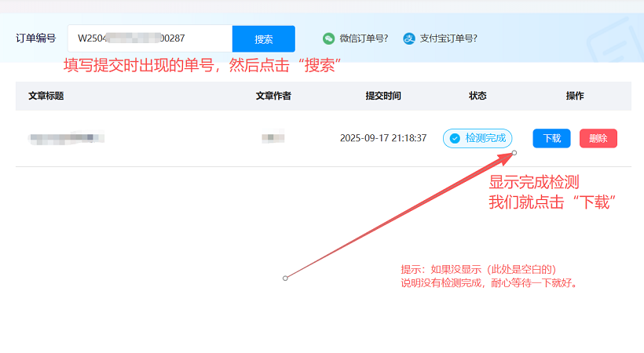The image size is (644, 353).
Task: Click the 检测完成 status badge
Action: 478,138
